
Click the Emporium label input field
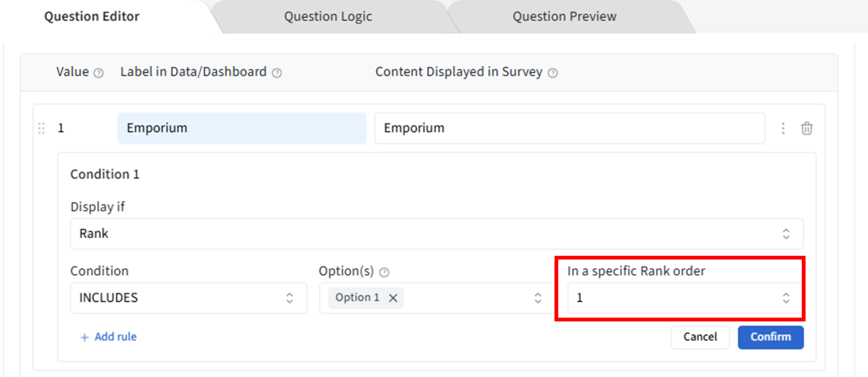[x=241, y=128]
